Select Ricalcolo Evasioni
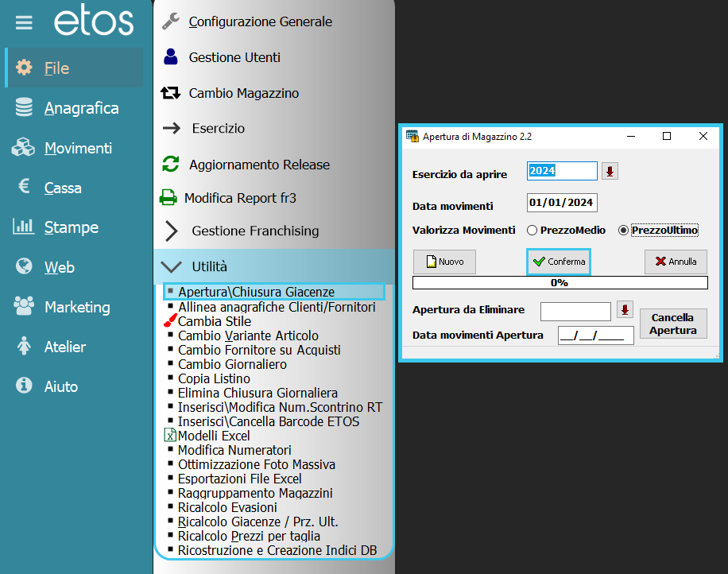The width and height of the screenshot is (728, 574). 227,507
